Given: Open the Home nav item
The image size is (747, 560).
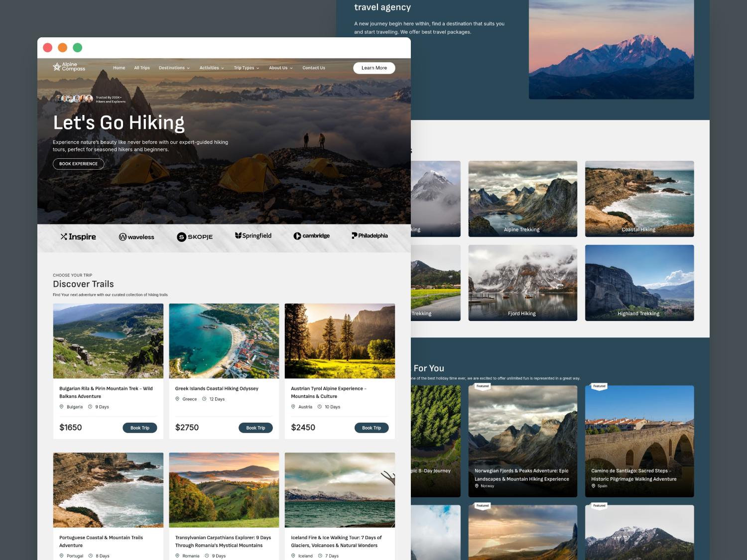Looking at the screenshot, I should (x=119, y=68).
